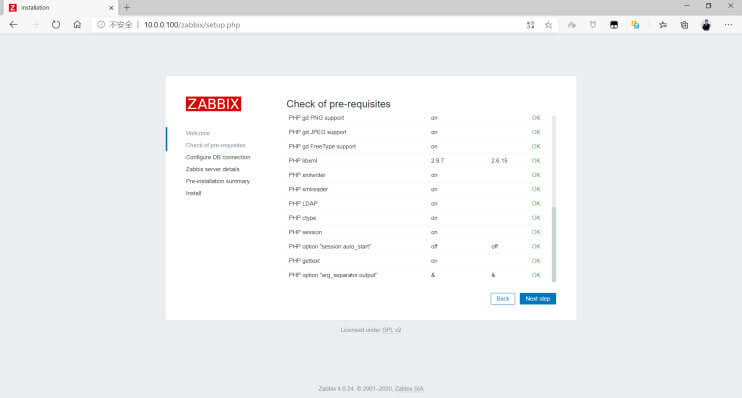Click the PHP gd JPEG support row label
Screen dimensions: 742x398
click(x=318, y=132)
